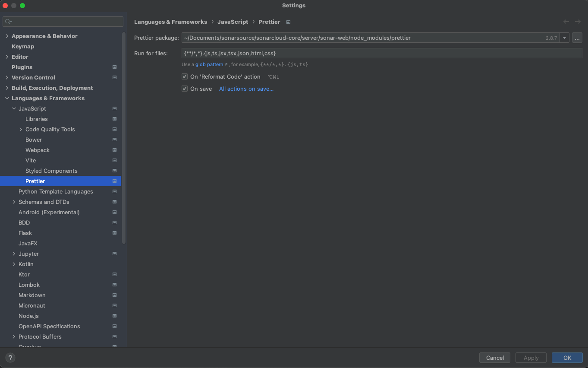Viewport: 588px width, 368px height.
Task: Select JavaFX in the settings tree
Action: [28, 243]
